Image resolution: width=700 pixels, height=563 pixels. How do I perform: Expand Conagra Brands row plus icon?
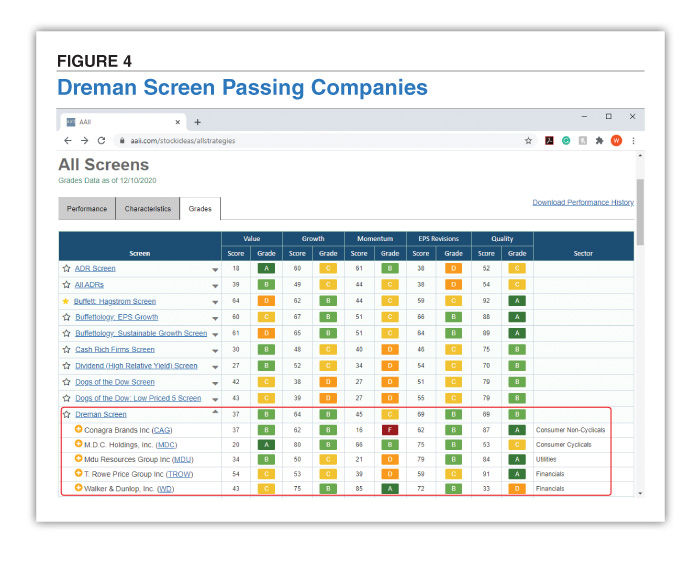(x=78, y=429)
